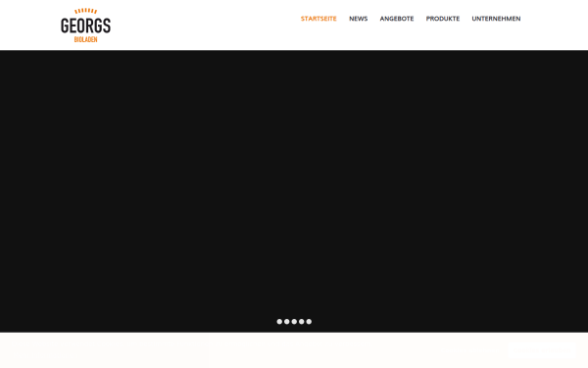
Task: Open the Angebote menu item
Action: [397, 19]
